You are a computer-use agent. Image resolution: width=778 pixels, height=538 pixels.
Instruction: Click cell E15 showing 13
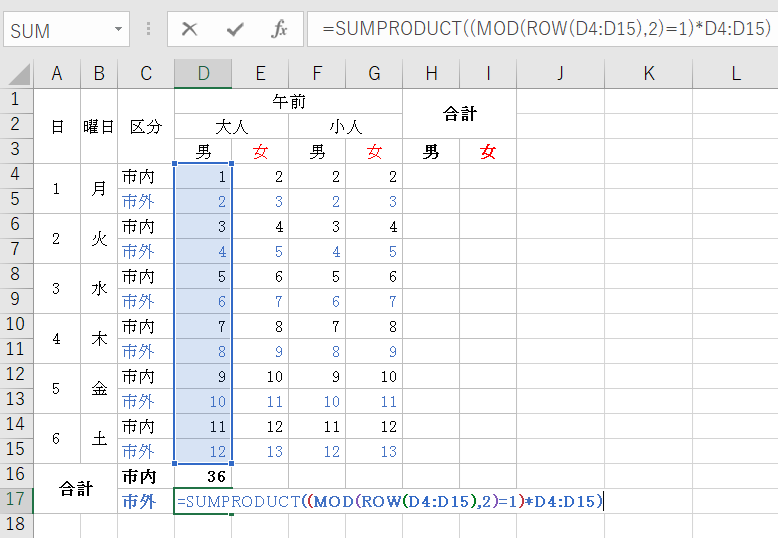(260, 451)
